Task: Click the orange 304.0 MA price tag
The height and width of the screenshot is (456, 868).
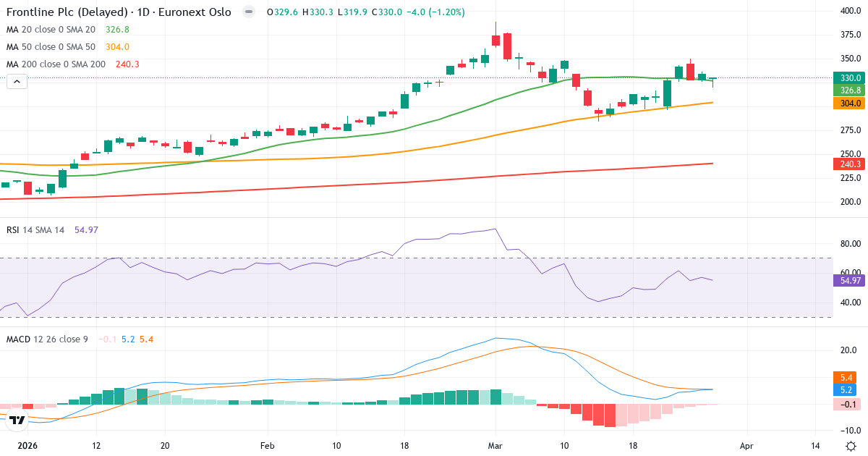Action: [849, 104]
